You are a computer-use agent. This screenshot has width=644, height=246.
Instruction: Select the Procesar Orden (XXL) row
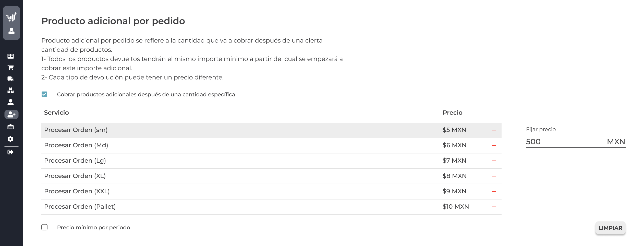pos(271,192)
